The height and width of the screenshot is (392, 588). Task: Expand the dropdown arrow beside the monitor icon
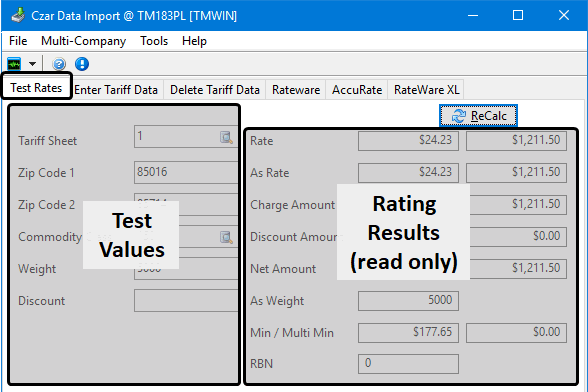coord(33,64)
